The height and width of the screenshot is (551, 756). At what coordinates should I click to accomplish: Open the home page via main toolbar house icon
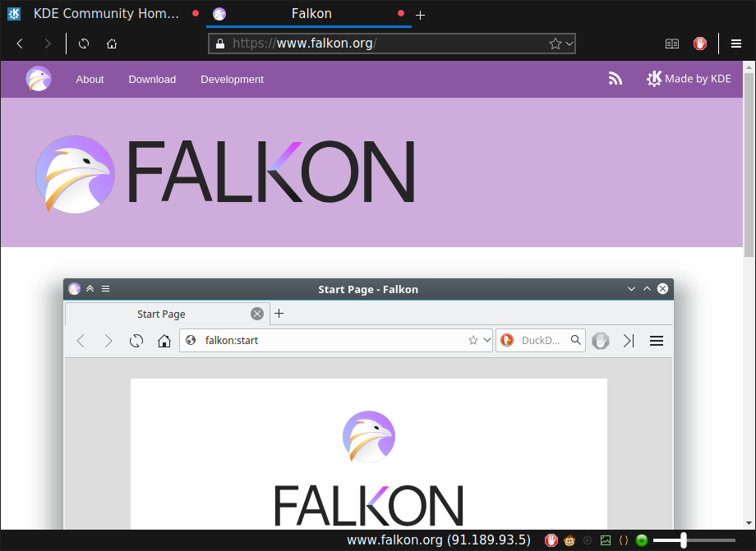(x=112, y=44)
